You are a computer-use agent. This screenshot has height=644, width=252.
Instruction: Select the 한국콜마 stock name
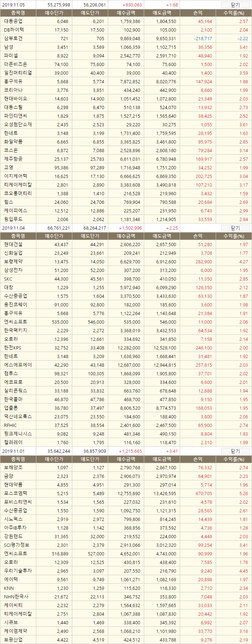(13, 400)
